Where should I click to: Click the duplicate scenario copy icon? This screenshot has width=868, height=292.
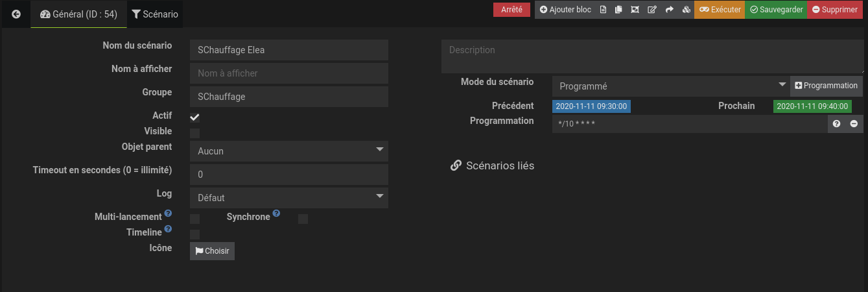(x=618, y=10)
